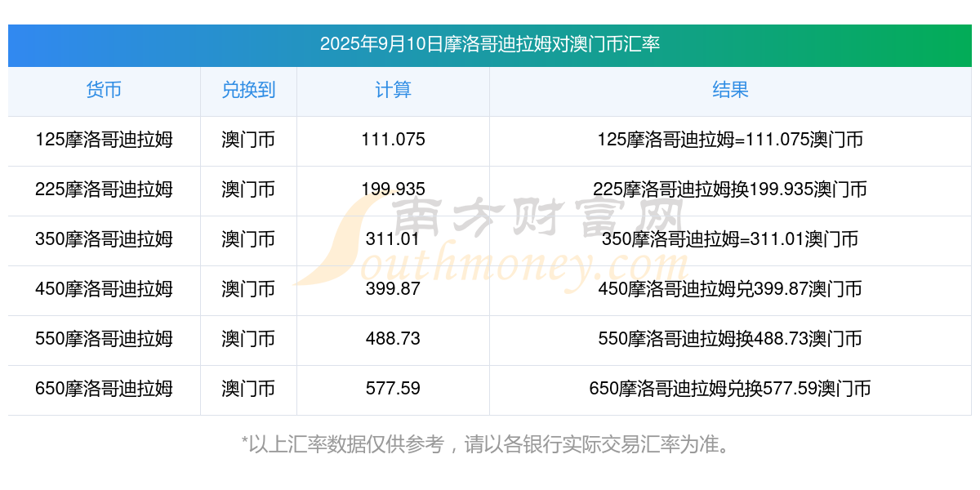980x490 pixels.
Task: Click result 550摩洛哥迪拉姆换488.73澳门币
Action: click(730, 339)
